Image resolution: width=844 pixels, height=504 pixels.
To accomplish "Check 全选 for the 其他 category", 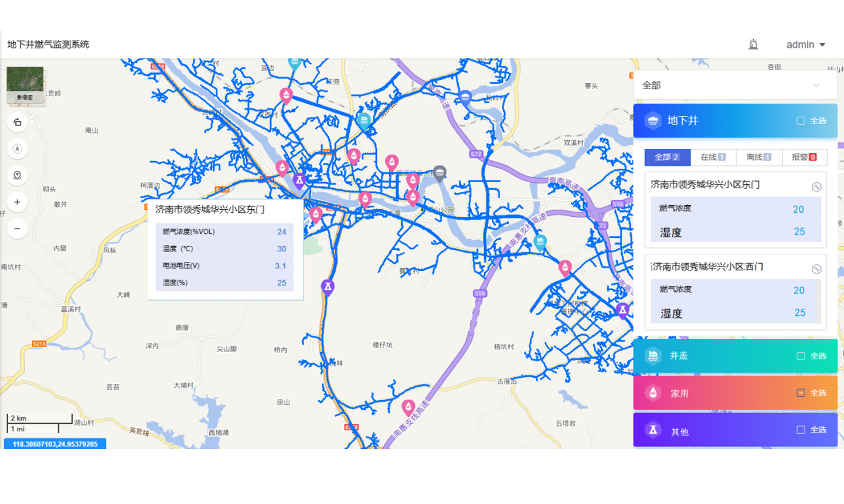I will pyautogui.click(x=801, y=430).
